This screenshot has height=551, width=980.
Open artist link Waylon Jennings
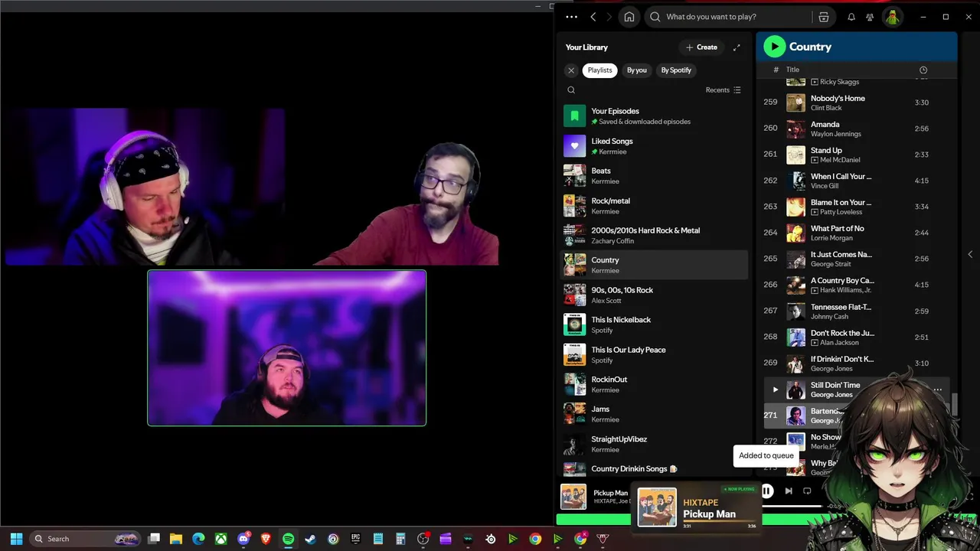point(836,134)
